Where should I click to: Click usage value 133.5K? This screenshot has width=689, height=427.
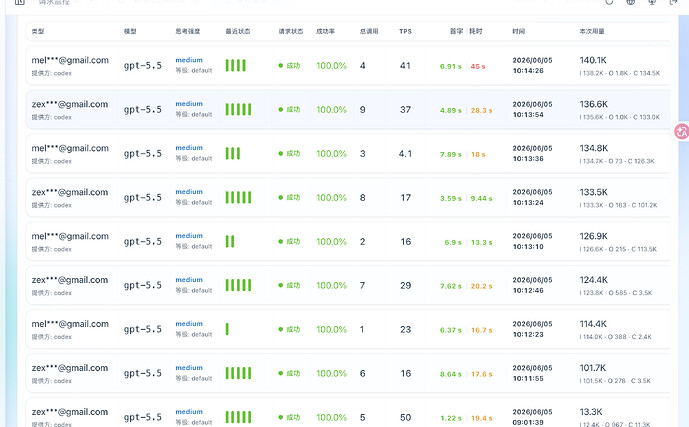pyautogui.click(x=594, y=192)
